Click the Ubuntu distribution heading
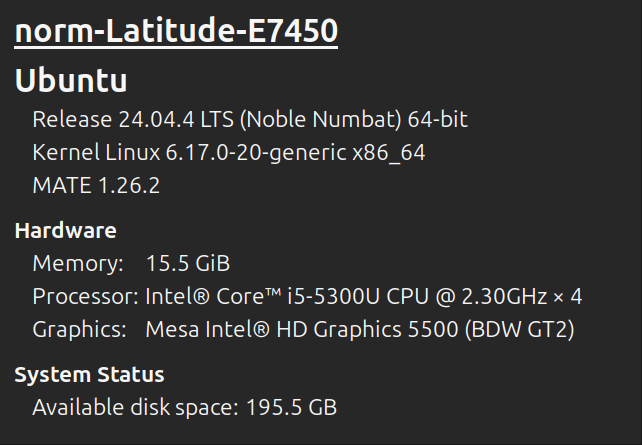The width and height of the screenshot is (642, 445). click(x=71, y=82)
